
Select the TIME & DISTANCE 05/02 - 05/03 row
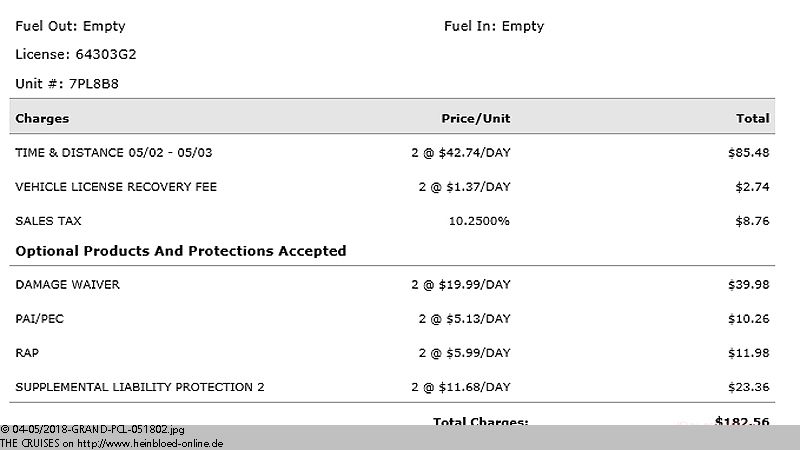tap(392, 153)
